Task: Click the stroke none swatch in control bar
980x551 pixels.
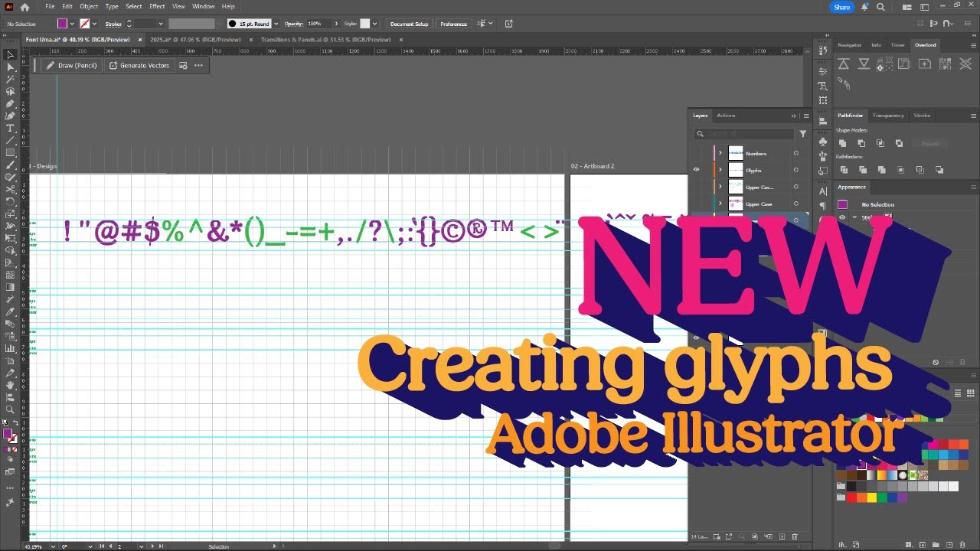Action: (84, 24)
